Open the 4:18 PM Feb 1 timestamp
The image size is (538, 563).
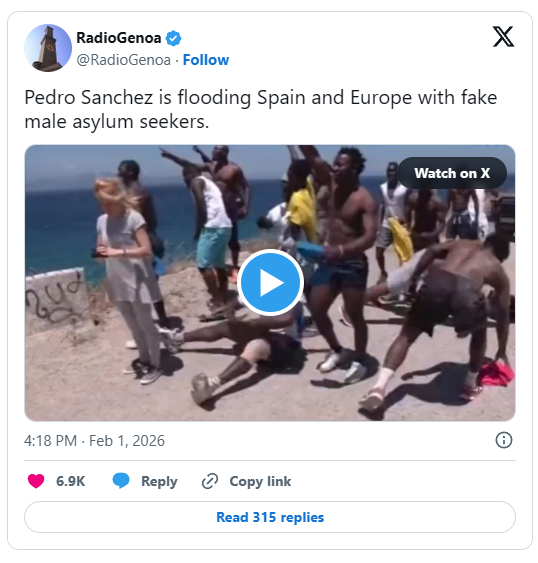point(94,441)
